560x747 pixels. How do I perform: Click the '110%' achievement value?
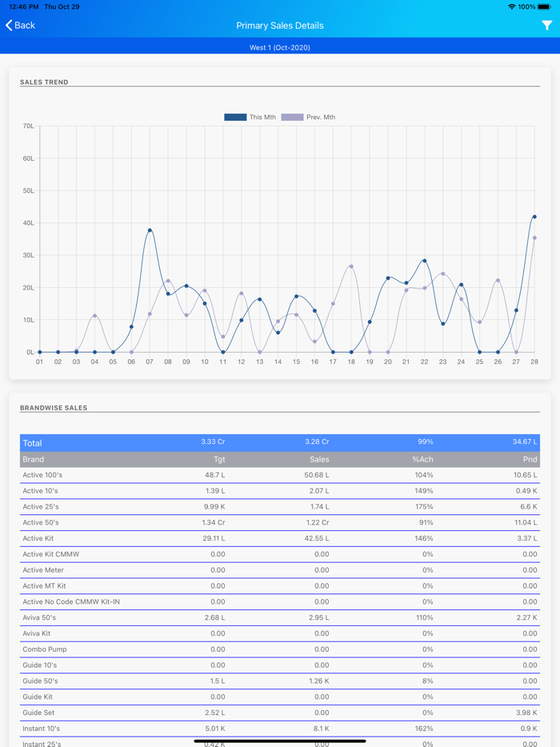[x=425, y=617]
